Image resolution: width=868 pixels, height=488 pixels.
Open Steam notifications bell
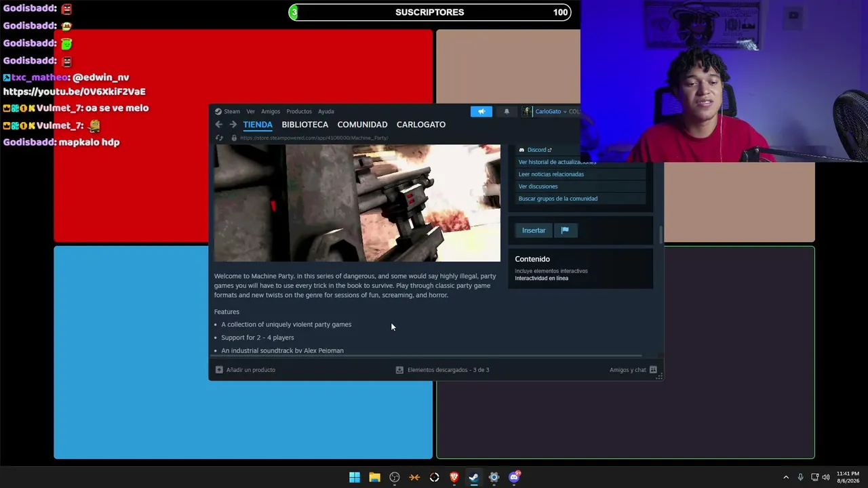pyautogui.click(x=507, y=111)
